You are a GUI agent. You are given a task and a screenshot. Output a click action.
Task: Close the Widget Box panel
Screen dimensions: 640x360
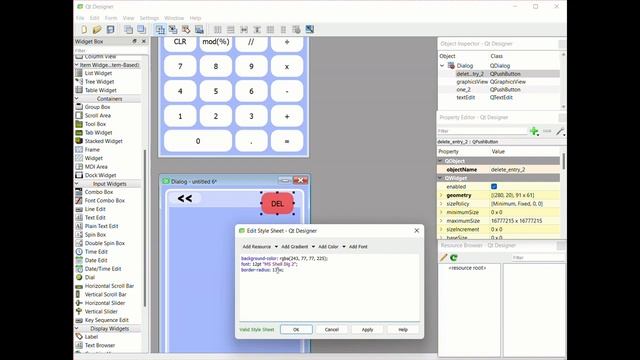[x=144, y=41]
